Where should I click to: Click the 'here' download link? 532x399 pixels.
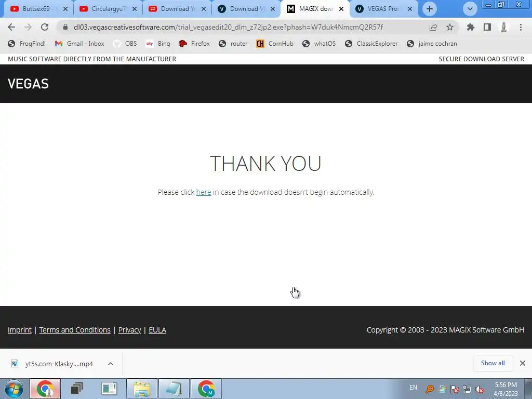click(x=204, y=192)
